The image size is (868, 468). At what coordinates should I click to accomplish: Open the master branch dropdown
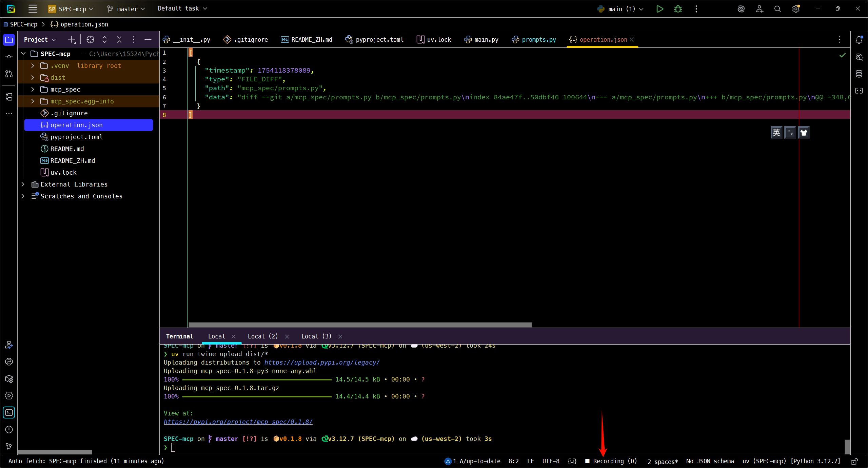(x=126, y=9)
